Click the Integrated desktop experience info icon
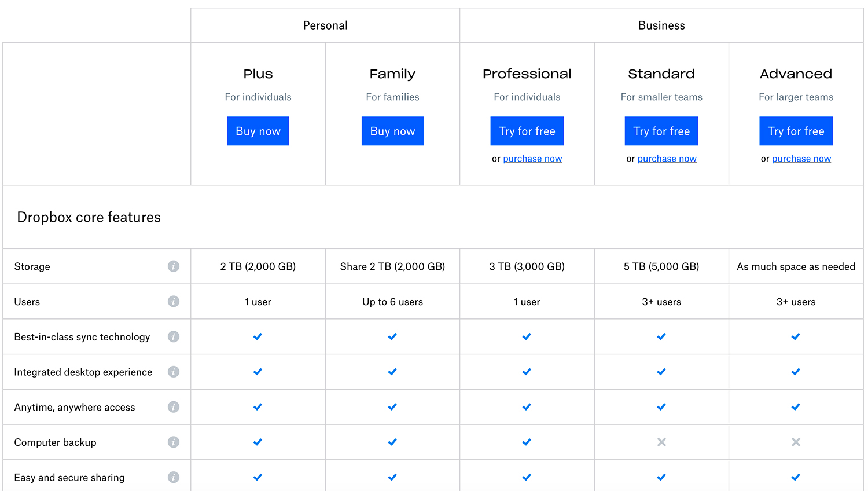This screenshot has height=491, width=868. coord(173,372)
